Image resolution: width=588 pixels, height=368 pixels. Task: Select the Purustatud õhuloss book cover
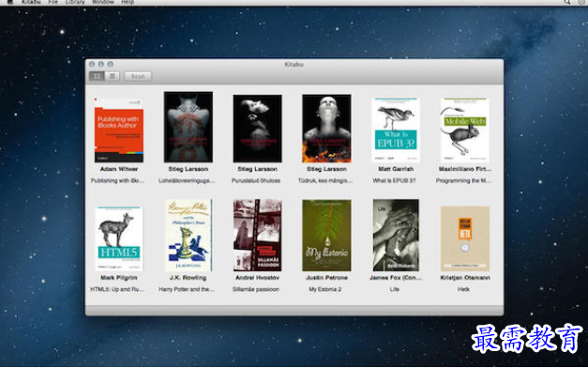[x=257, y=129]
